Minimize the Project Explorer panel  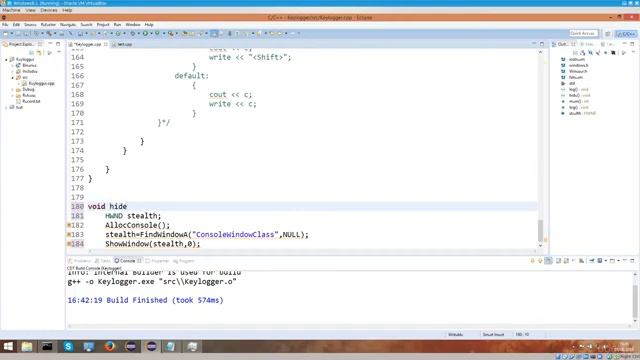pyautogui.click(x=50, y=44)
